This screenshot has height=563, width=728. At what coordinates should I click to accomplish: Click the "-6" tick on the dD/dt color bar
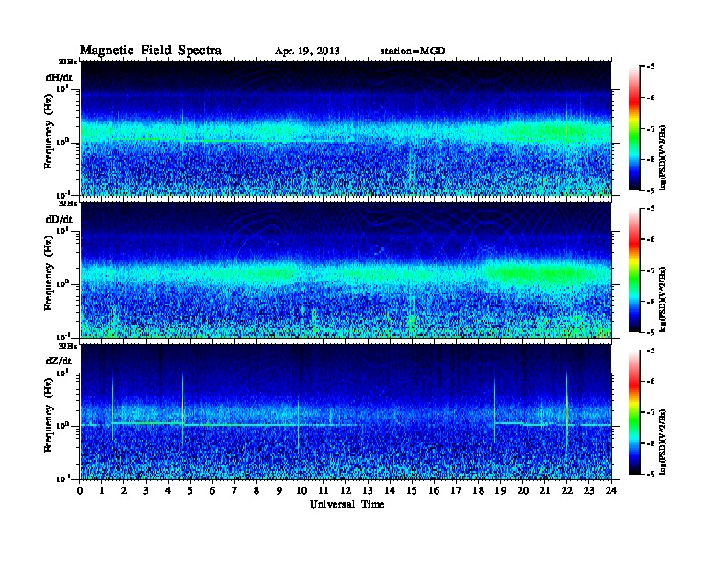click(652, 240)
